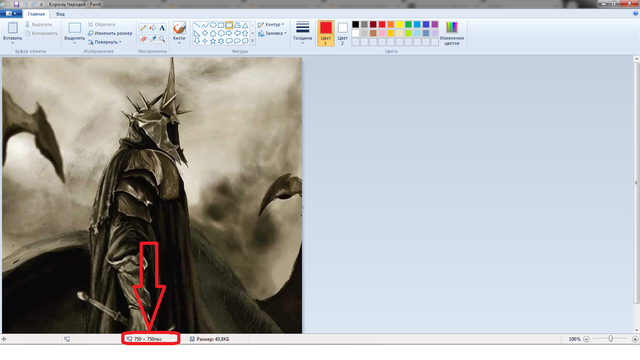This screenshot has width=640, height=360.
Task: Click the vertical scrollbar of the canvas
Action: pyautogui.click(x=636, y=182)
